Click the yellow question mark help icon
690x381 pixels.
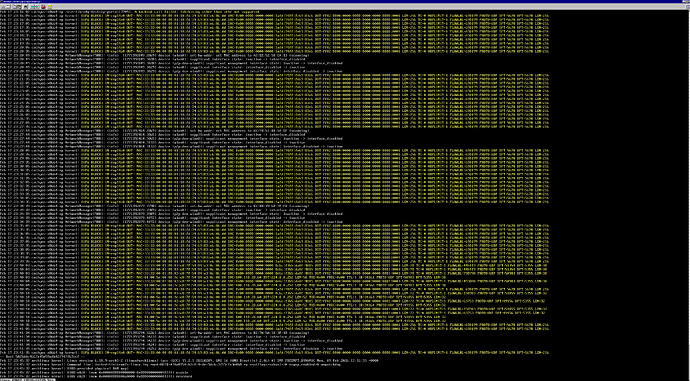[50, 7]
